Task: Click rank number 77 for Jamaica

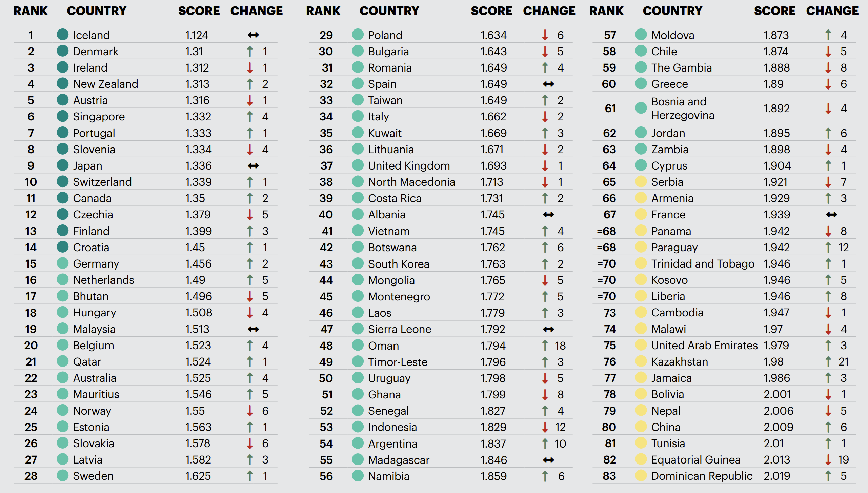Action: [x=610, y=378]
